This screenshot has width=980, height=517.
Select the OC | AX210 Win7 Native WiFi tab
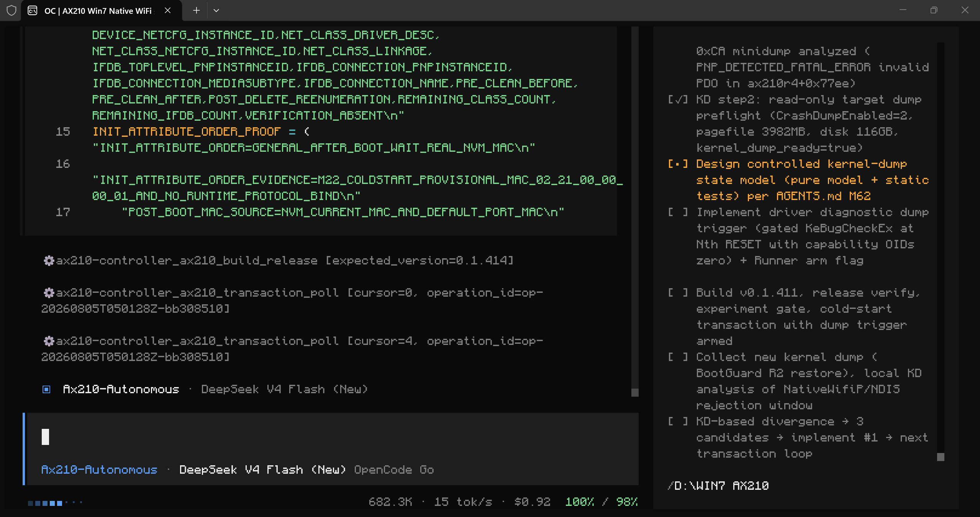(x=101, y=10)
